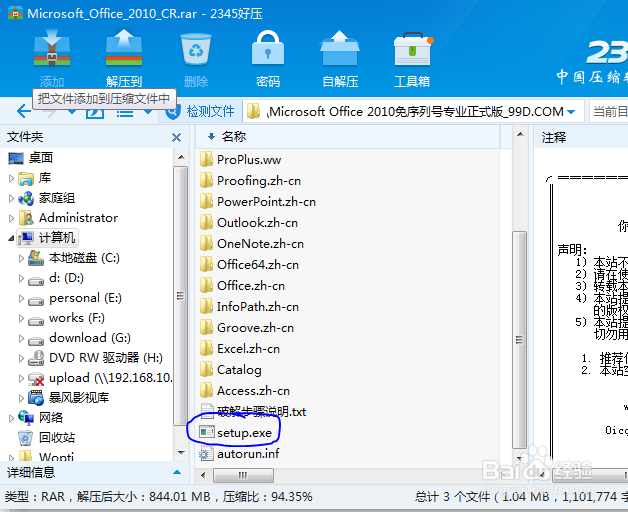Click the Office64.zh-cn folder icon
The height and width of the screenshot is (512, 628).
[206, 264]
